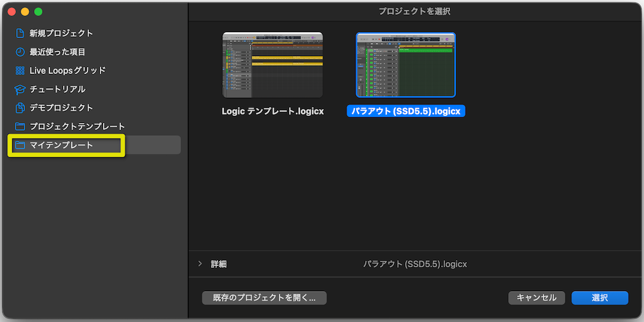This screenshot has width=644, height=322.
Task: Click the Demo Project folder icon
Action: pos(20,108)
